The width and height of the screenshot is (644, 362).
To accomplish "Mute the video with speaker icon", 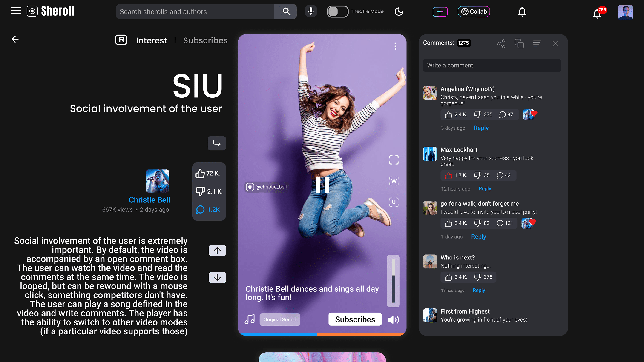I will (x=393, y=319).
